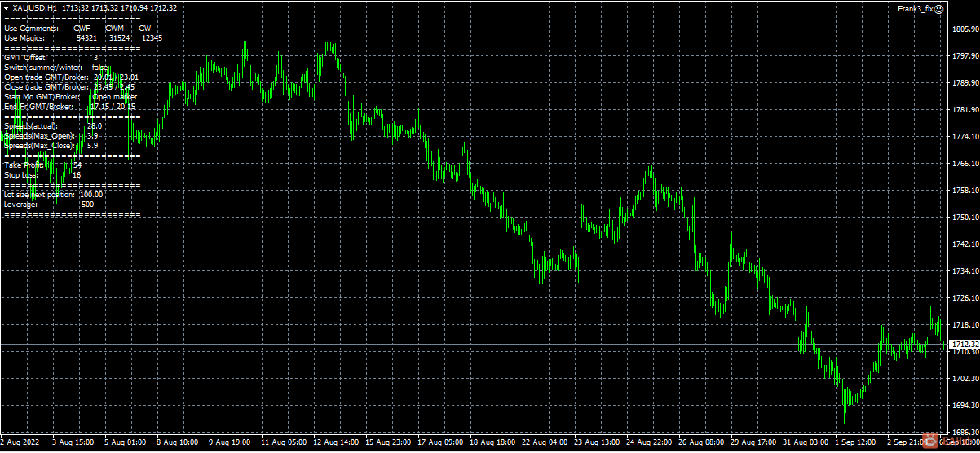The image size is (980, 453).
Task: Click the '8 Aug 10:00' time axis label
Action: 178,442
